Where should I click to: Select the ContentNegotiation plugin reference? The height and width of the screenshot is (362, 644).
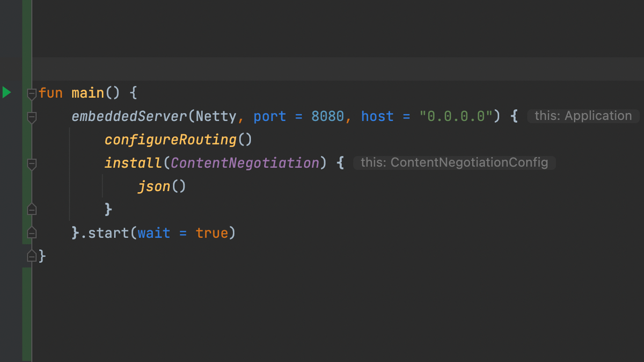(245, 163)
